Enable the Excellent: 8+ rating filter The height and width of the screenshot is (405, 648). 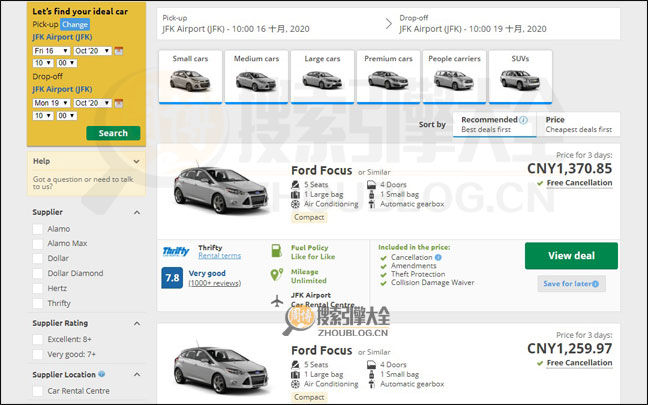pyautogui.click(x=38, y=340)
